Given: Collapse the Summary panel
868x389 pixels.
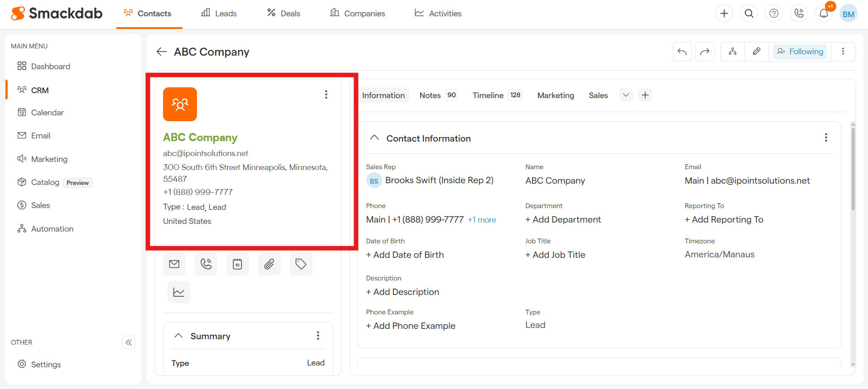Looking at the screenshot, I should click(x=178, y=336).
